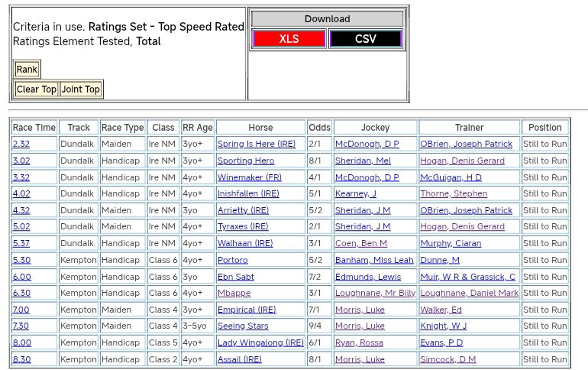View trainer Walker, Ed
The width and height of the screenshot is (588, 370).
coord(441,310)
